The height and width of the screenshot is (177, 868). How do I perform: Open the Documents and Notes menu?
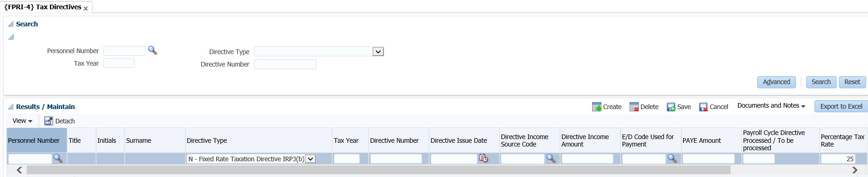(x=771, y=106)
